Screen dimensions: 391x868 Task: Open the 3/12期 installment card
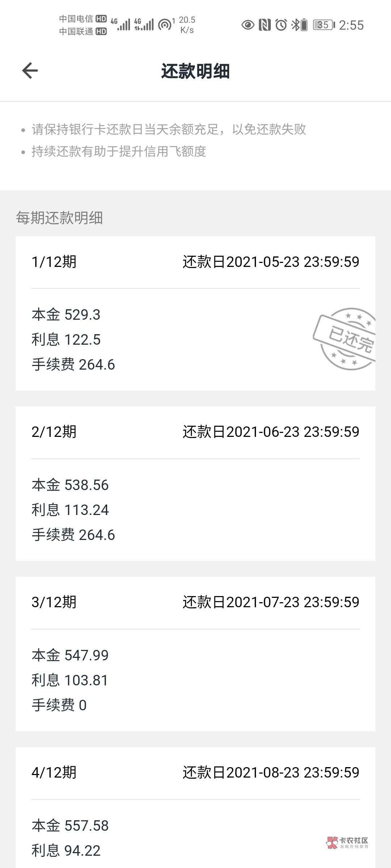[x=195, y=654]
